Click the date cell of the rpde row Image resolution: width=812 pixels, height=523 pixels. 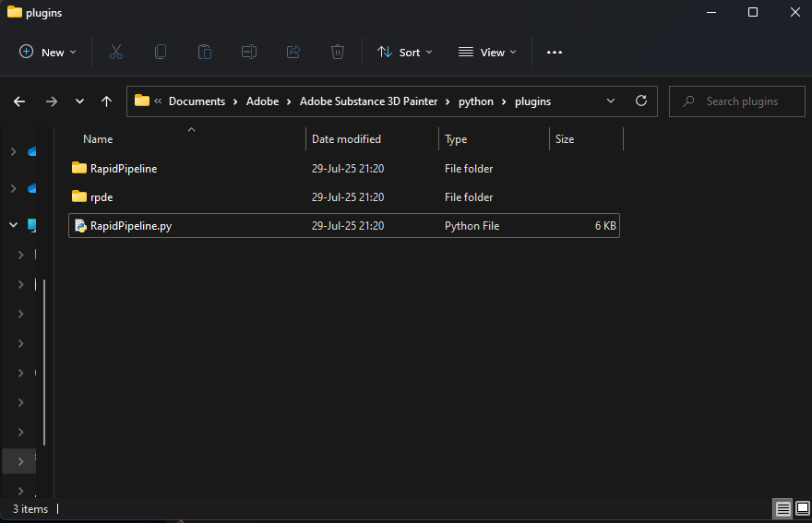point(348,197)
